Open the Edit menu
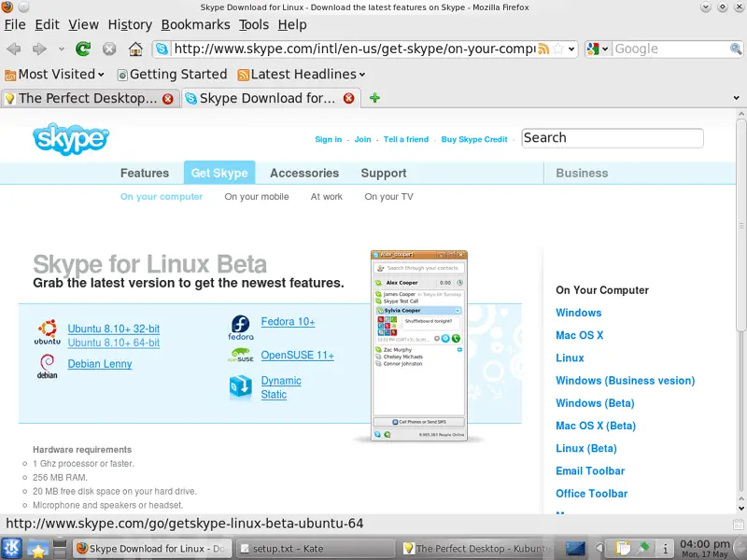 (x=48, y=25)
